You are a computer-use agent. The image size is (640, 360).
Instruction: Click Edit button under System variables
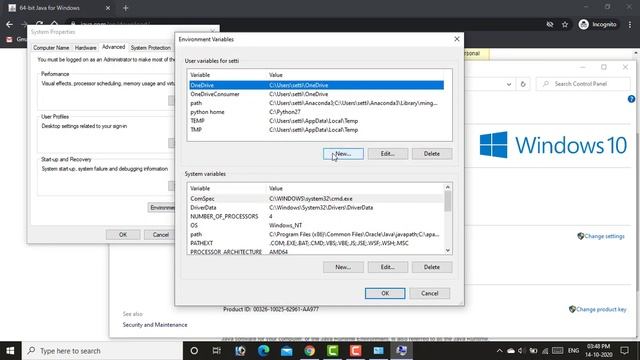click(387, 267)
